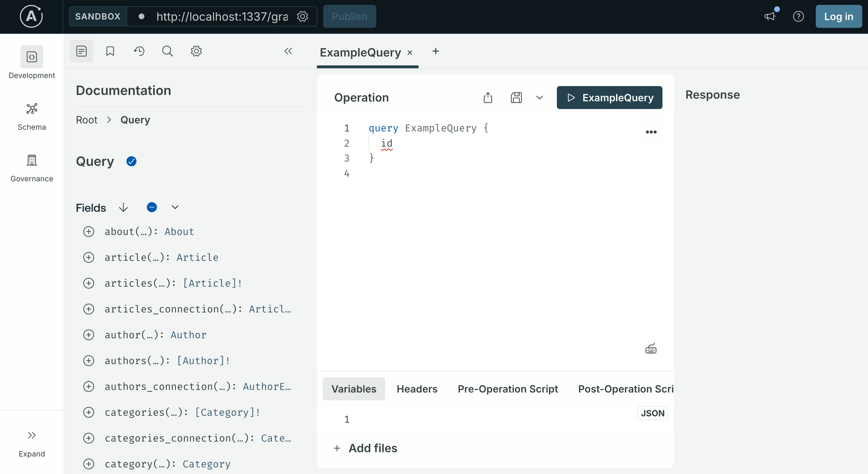Add the authors_connection field to operation
The width and height of the screenshot is (868, 474).
(x=89, y=386)
